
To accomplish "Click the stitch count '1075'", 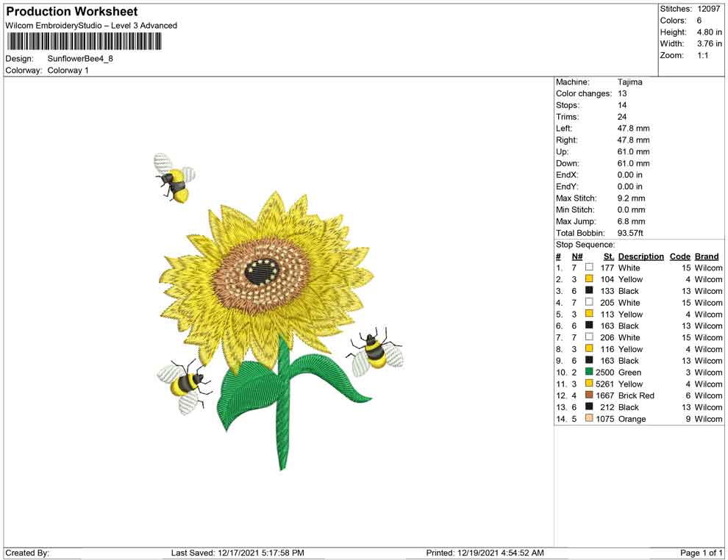I will coord(605,418).
